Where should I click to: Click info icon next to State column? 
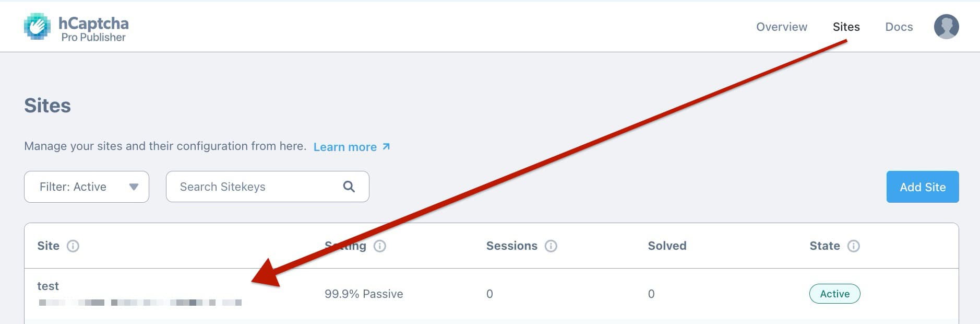[853, 246]
